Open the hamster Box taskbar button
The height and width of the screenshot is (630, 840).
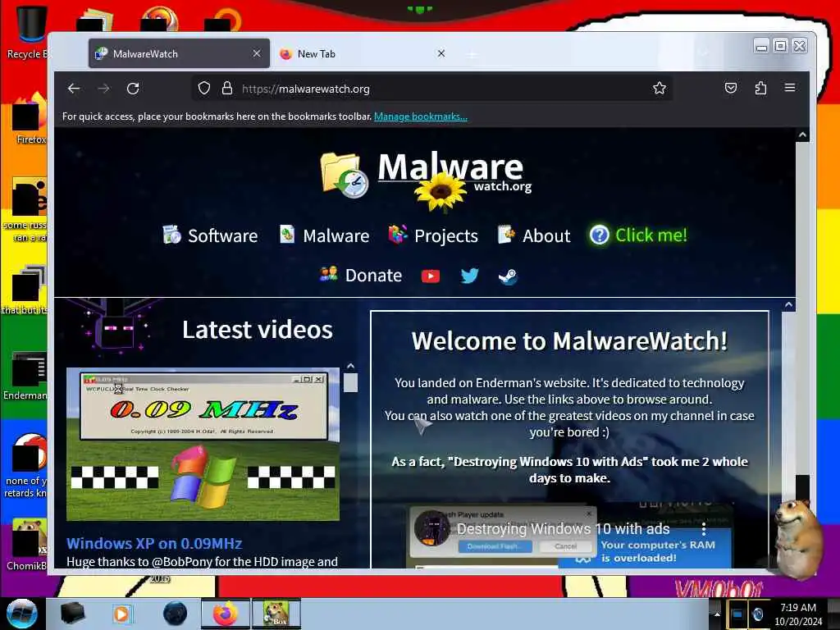click(x=276, y=614)
